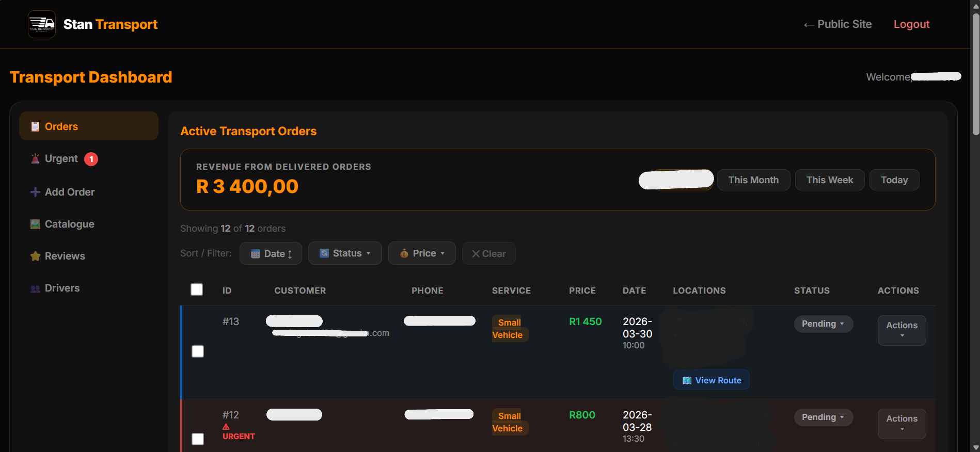Viewport: 980px width, 452px height.
Task: Go to the Urgent section
Action: (89, 159)
